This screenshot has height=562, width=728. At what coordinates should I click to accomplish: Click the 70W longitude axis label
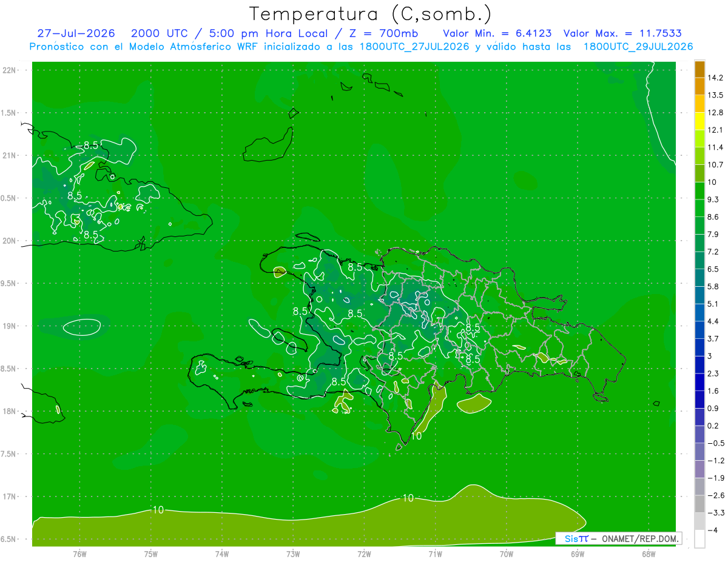point(507,554)
